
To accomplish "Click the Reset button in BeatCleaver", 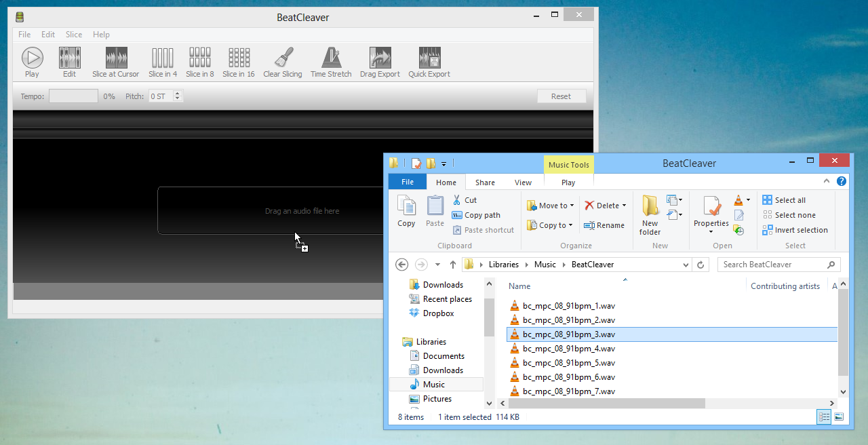I will 561,96.
